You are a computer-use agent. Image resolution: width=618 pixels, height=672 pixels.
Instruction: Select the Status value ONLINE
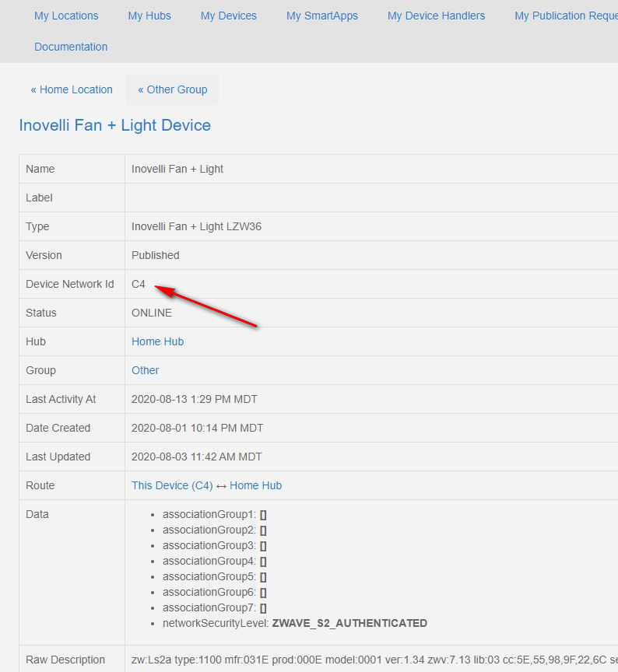pos(152,313)
